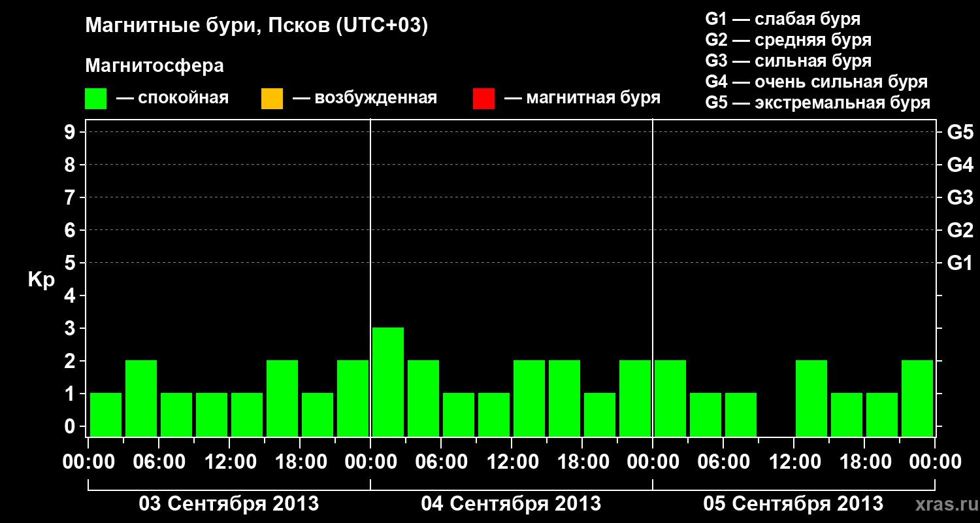The height and width of the screenshot is (523, 980).
Task: Click the '— магнитная буря' legend label
Action: (582, 98)
